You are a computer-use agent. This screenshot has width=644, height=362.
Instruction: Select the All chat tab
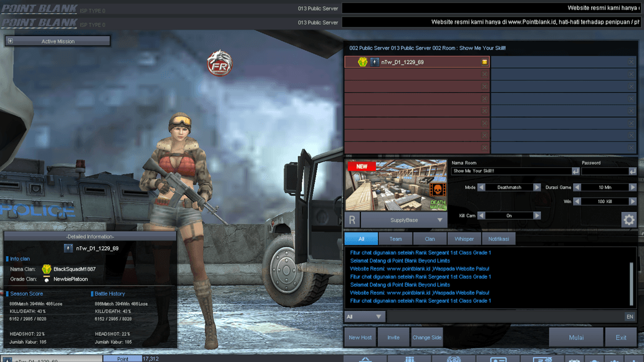pos(361,239)
